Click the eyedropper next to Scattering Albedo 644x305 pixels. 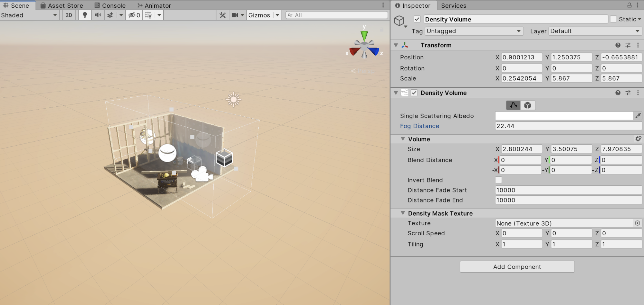pyautogui.click(x=638, y=116)
